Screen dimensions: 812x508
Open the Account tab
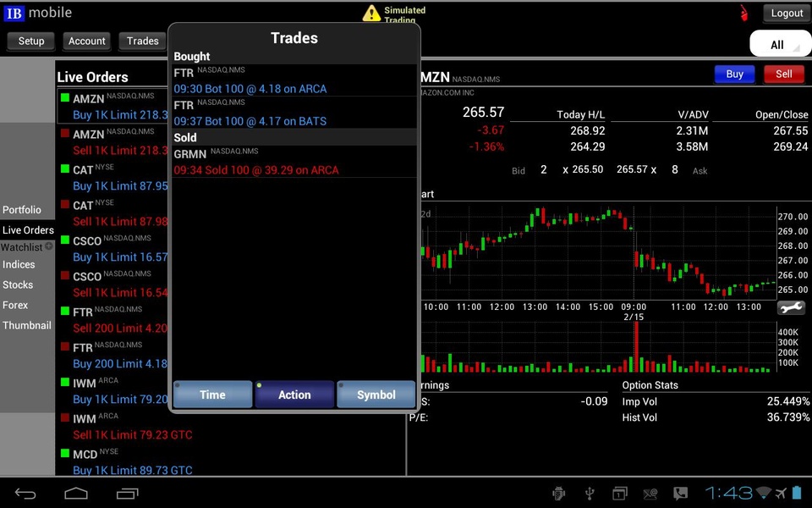tap(86, 41)
